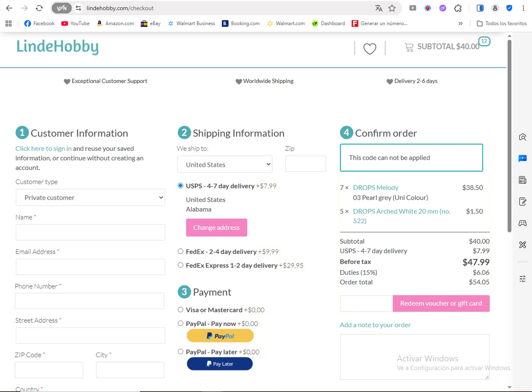
Task: Open DROPS Melody product link
Action: click(376, 188)
